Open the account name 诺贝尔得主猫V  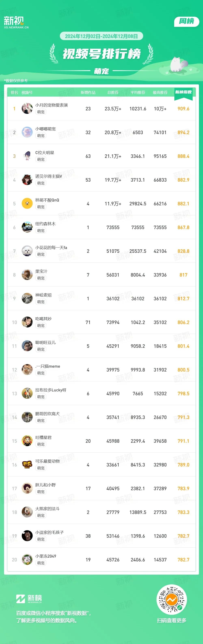49,176
